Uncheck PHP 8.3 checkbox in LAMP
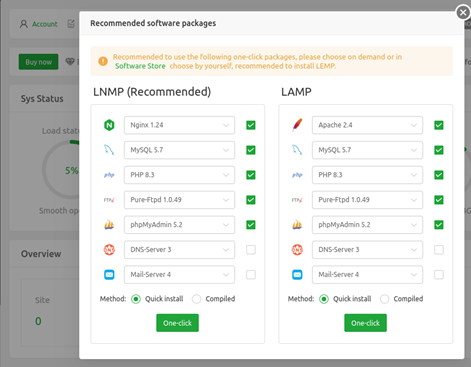Viewport: 471px width, 367px height. pos(439,175)
